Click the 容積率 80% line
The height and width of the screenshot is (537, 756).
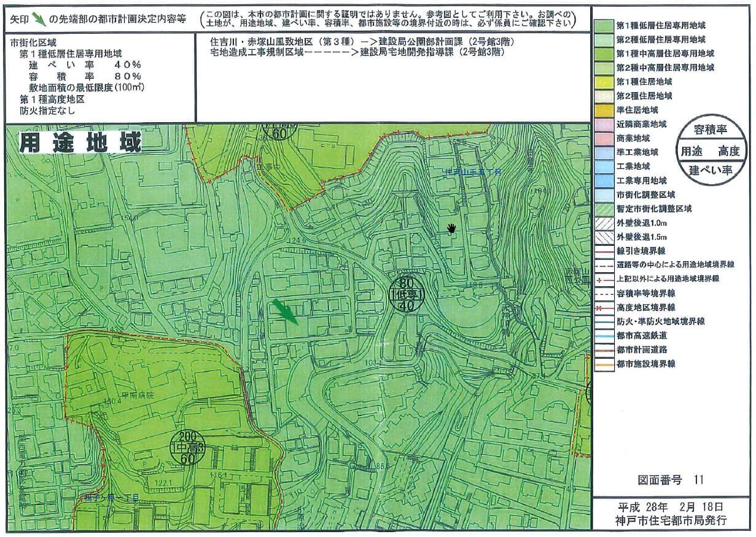(85, 76)
